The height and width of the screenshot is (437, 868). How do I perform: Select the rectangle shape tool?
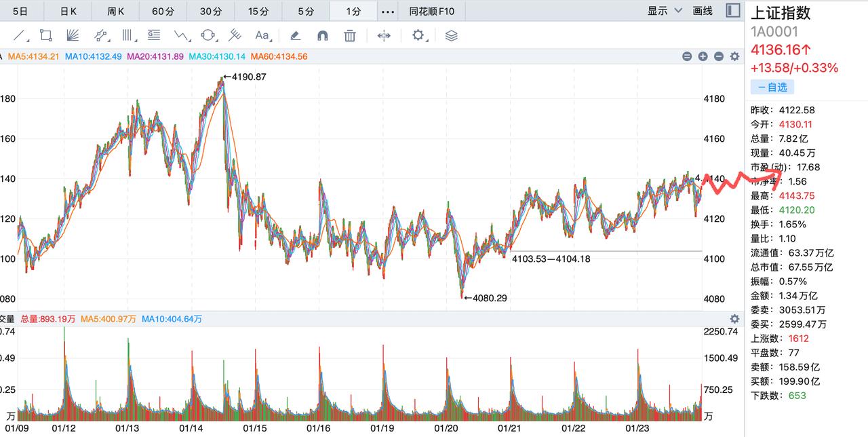(46, 35)
